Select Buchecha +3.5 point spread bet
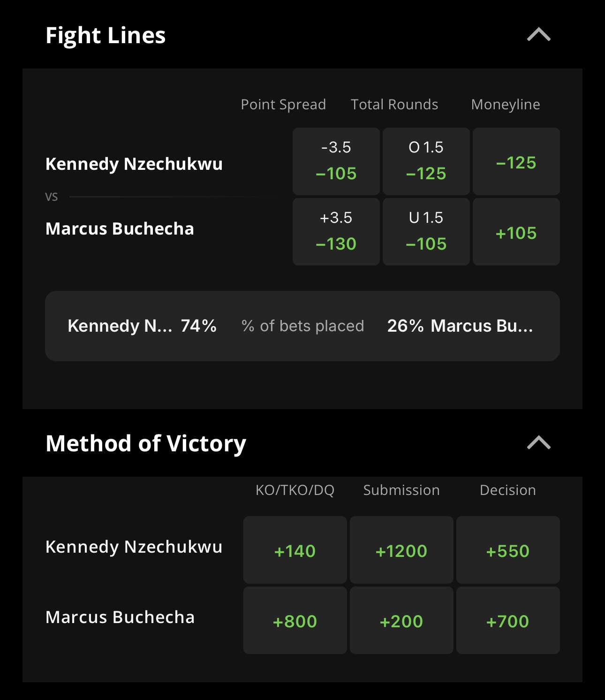The height and width of the screenshot is (700, 605). 336,231
